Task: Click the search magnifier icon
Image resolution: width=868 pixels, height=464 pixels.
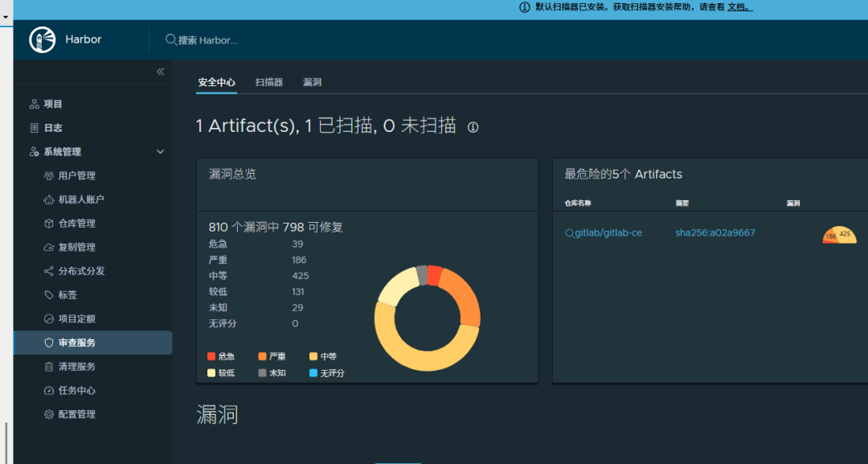Action: point(170,40)
